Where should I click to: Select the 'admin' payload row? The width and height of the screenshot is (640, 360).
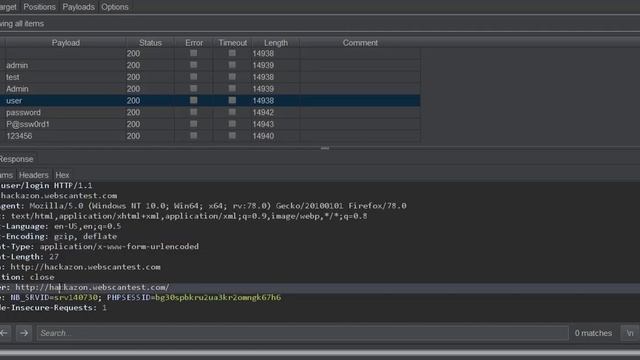(x=210, y=65)
